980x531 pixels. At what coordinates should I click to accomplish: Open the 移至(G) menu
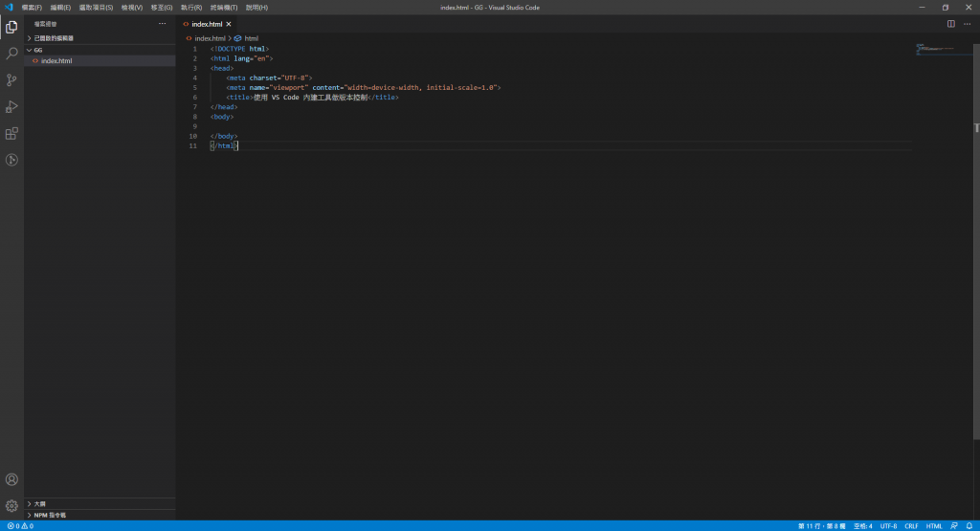(161, 8)
